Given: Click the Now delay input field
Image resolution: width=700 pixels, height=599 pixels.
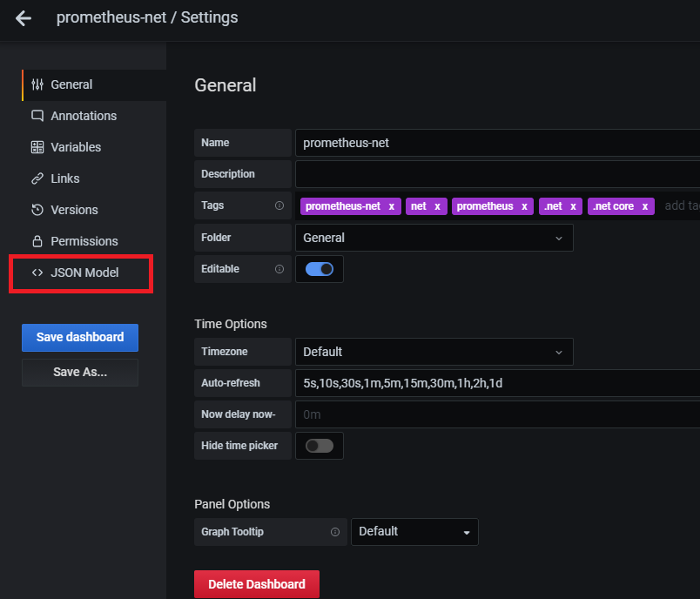Looking at the screenshot, I should 497,414.
